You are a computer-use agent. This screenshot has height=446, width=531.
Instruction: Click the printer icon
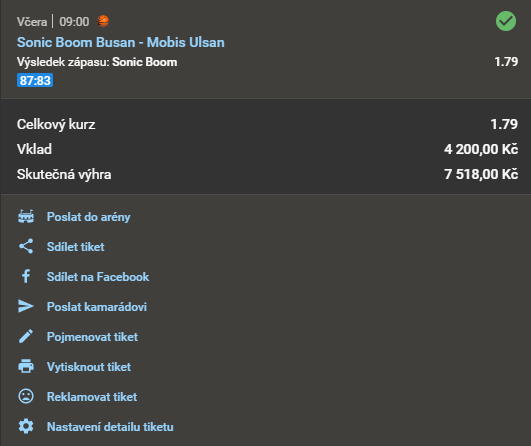[26, 366]
